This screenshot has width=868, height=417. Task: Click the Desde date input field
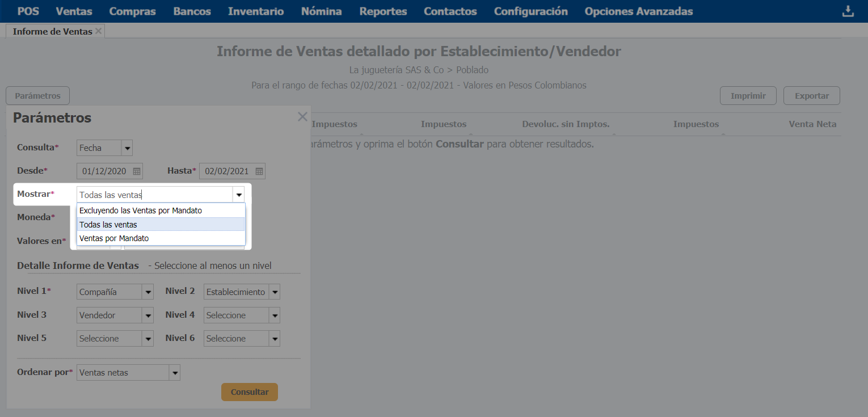coord(104,171)
